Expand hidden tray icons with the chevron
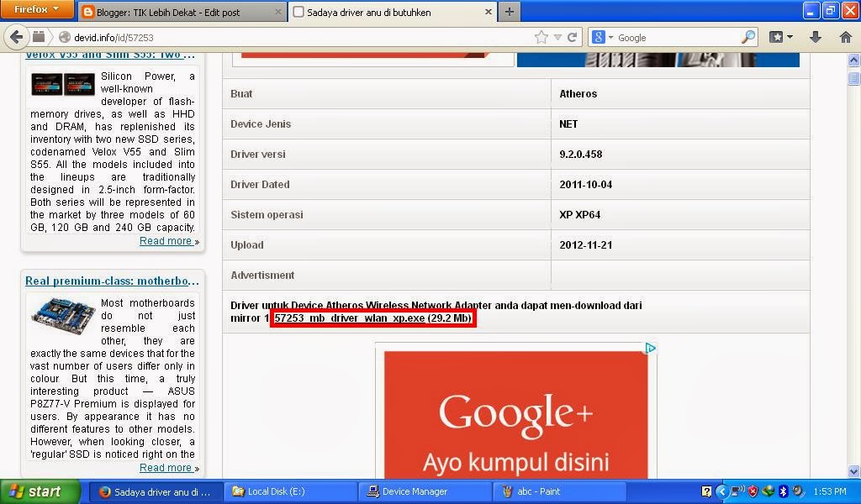This screenshot has height=504, width=861. point(722,491)
